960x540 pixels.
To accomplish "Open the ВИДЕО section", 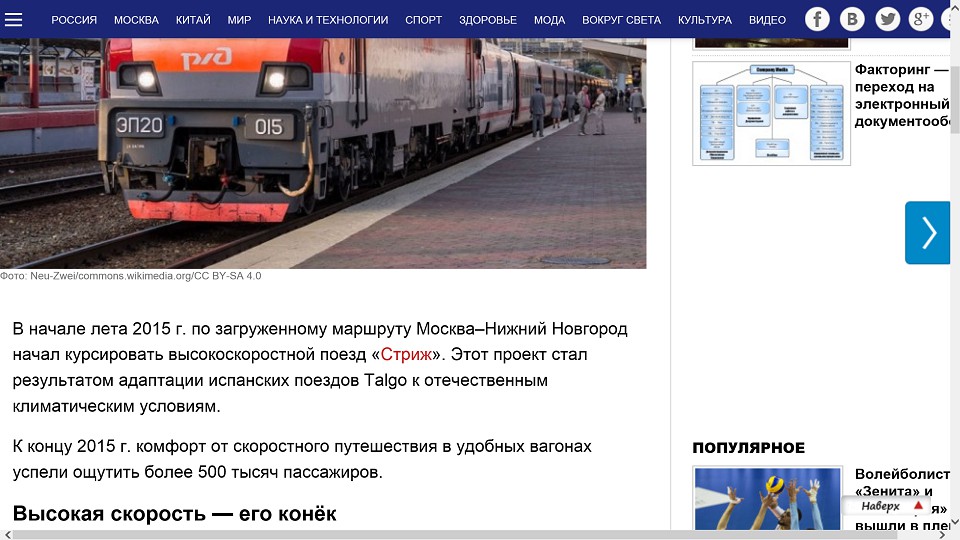I will click(767, 20).
